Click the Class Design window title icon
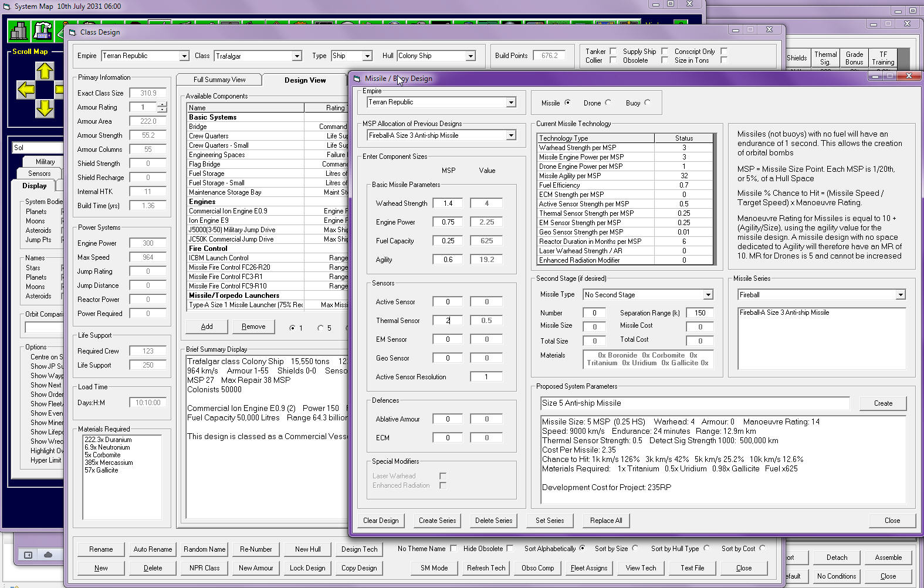924x588 pixels. tap(72, 32)
